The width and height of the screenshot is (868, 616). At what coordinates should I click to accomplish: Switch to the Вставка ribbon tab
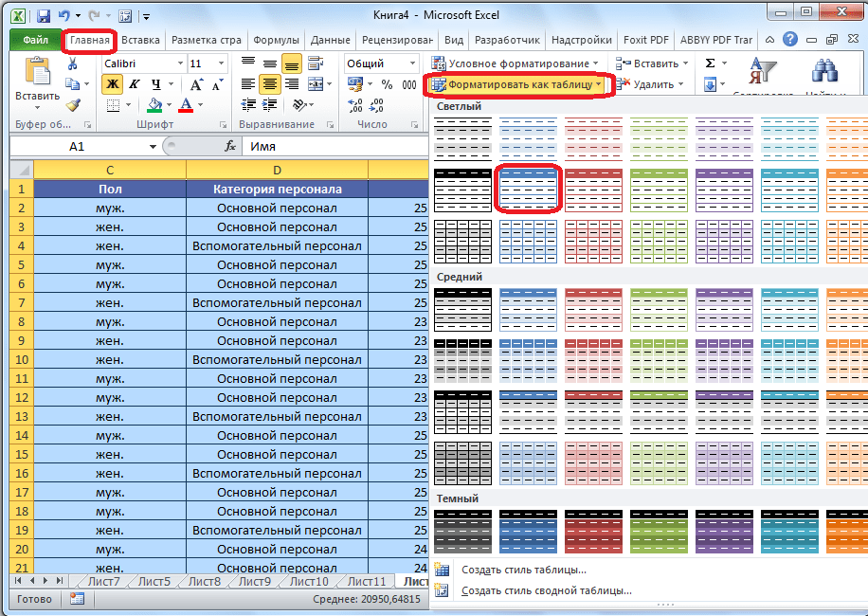[x=140, y=40]
